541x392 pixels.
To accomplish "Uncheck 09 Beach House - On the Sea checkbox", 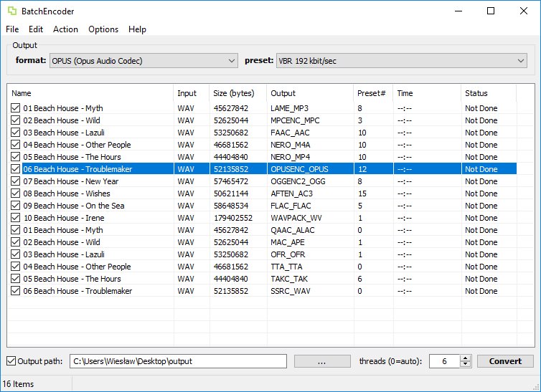I will (x=15, y=206).
